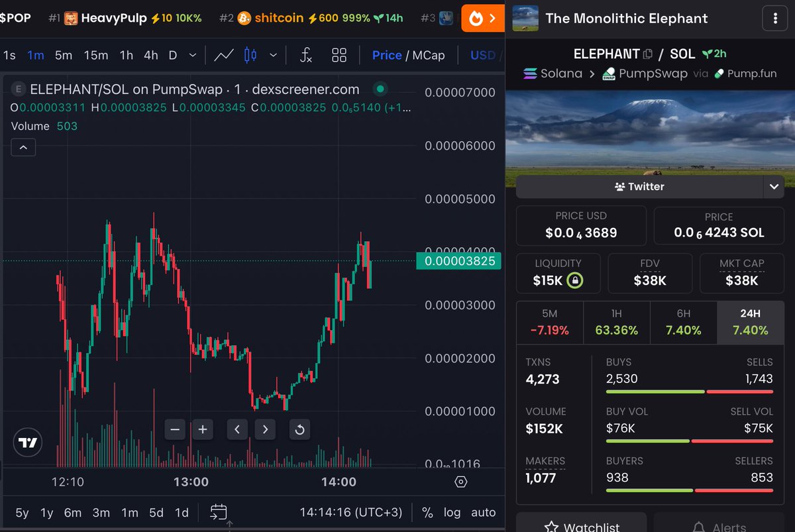Click the liquidity lock icon

coord(575,281)
